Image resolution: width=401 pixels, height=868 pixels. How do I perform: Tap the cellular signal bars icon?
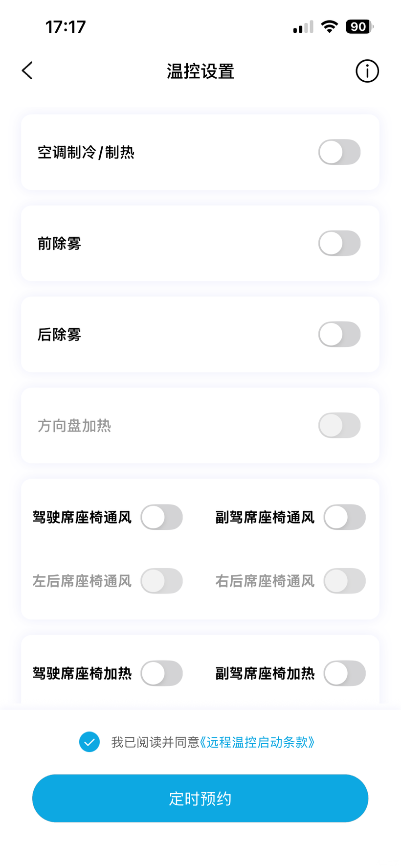pos(303,27)
